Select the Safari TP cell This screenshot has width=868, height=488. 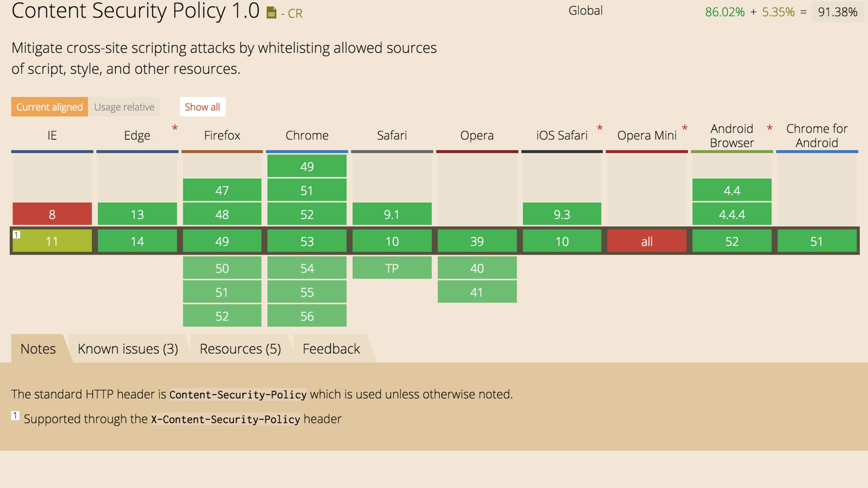point(392,268)
